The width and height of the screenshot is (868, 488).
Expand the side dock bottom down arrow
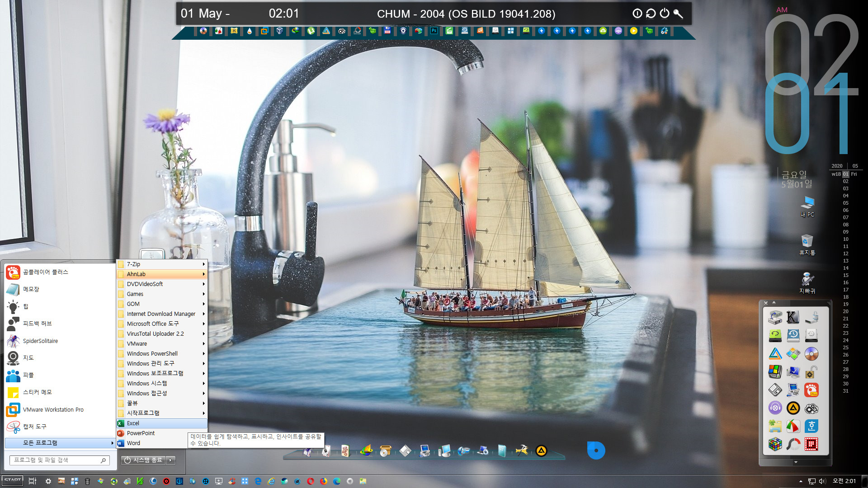(x=796, y=462)
